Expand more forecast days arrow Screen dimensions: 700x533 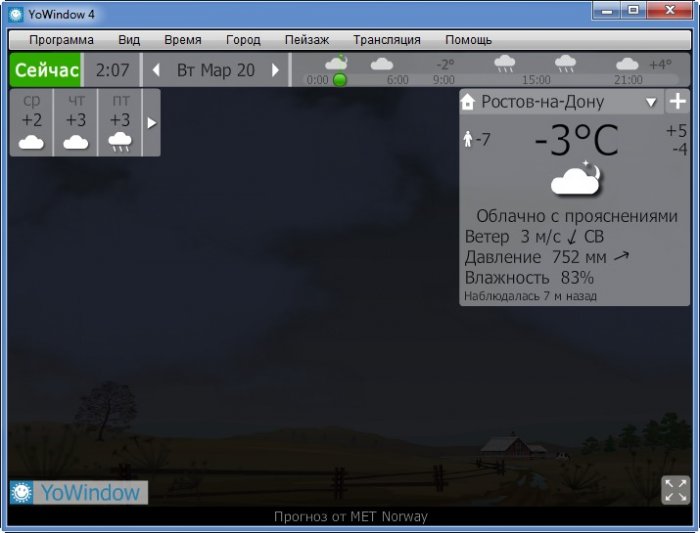[152, 123]
